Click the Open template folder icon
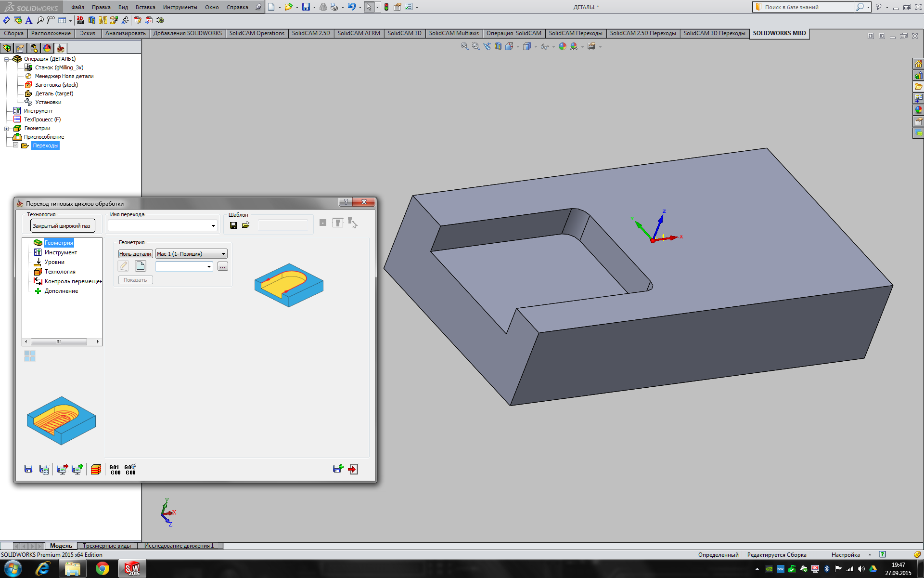 tap(246, 225)
